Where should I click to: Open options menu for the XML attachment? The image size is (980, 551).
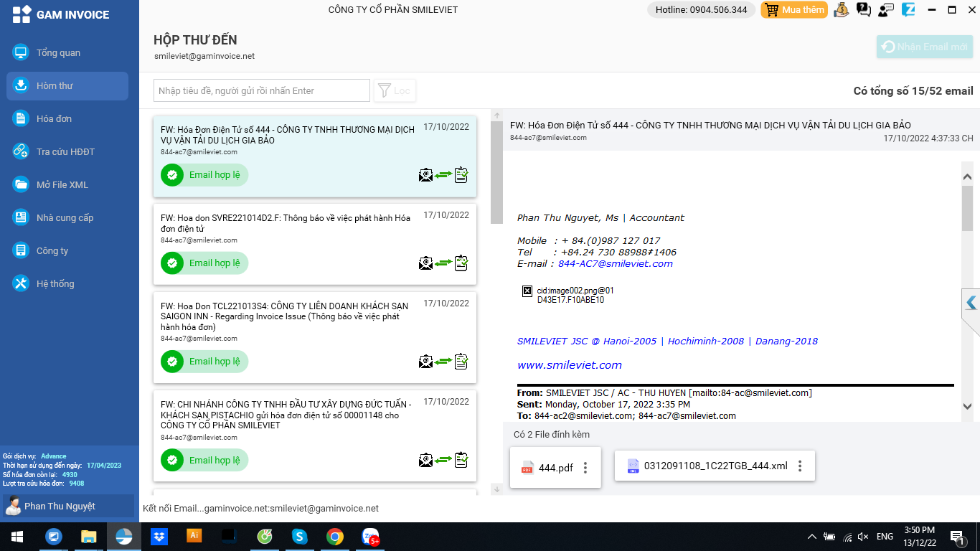(x=800, y=466)
